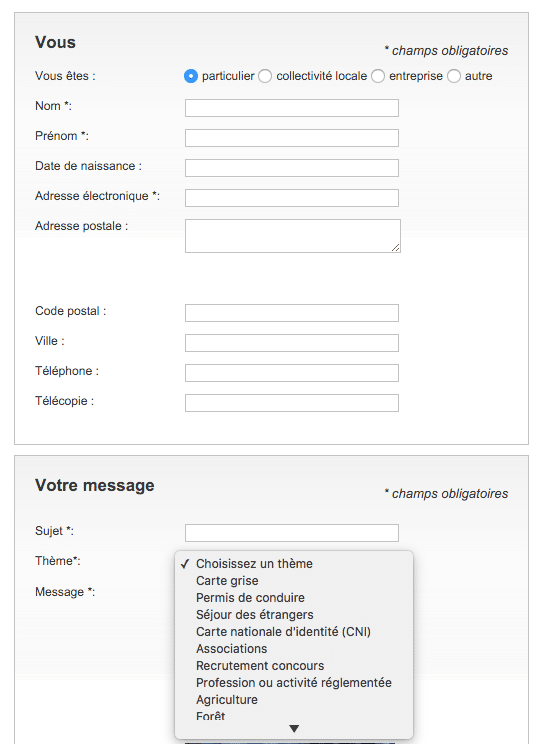Choose the entreprise radio button

pos(378,76)
